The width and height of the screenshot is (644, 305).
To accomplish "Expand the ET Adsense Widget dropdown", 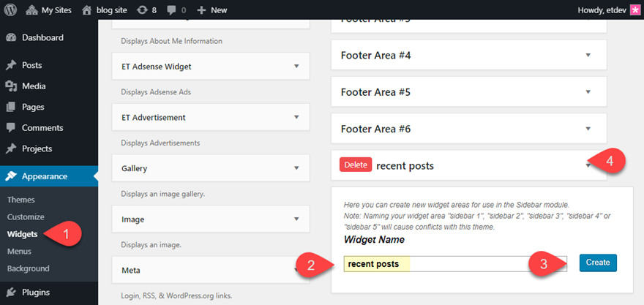I will [296, 67].
